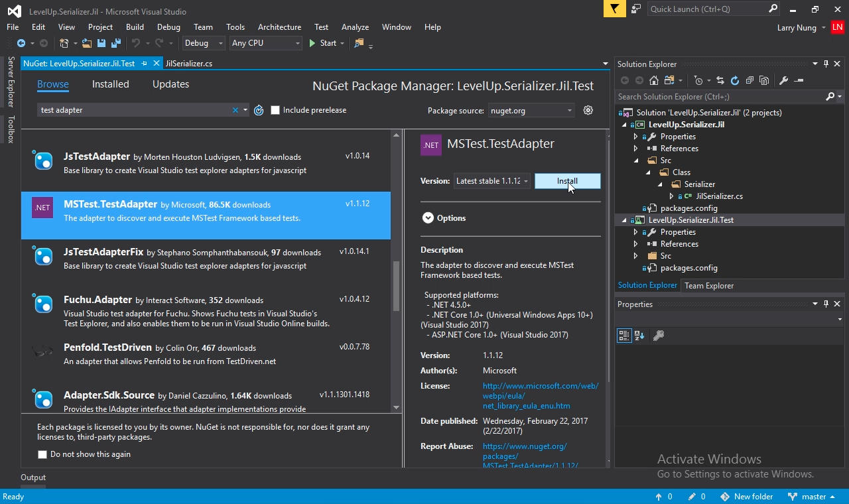Click the Browse tab link
The image size is (849, 504).
coord(53,84)
